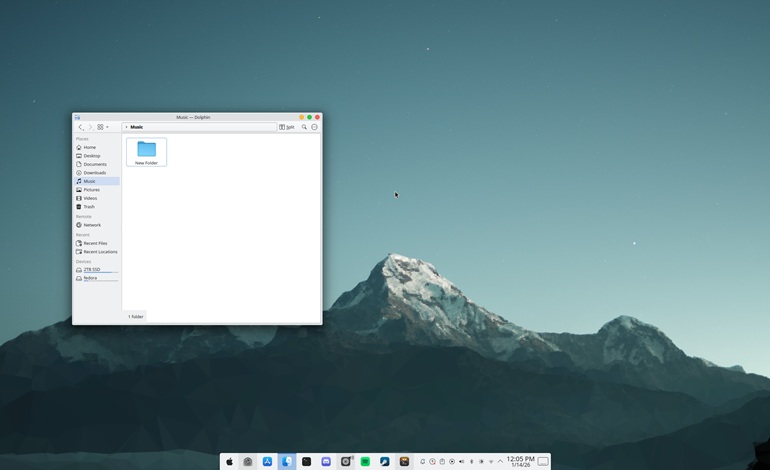Go to Downloads in the sidebar
The image size is (770, 470).
point(94,173)
